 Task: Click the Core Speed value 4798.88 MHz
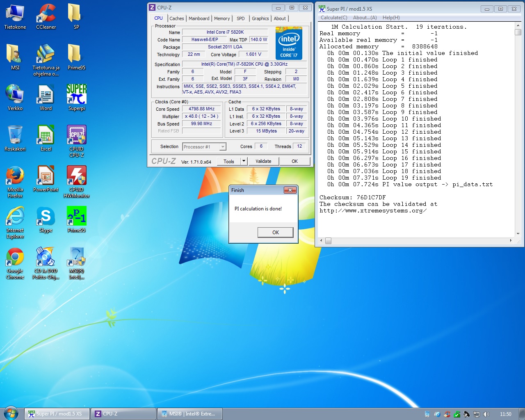(202, 109)
